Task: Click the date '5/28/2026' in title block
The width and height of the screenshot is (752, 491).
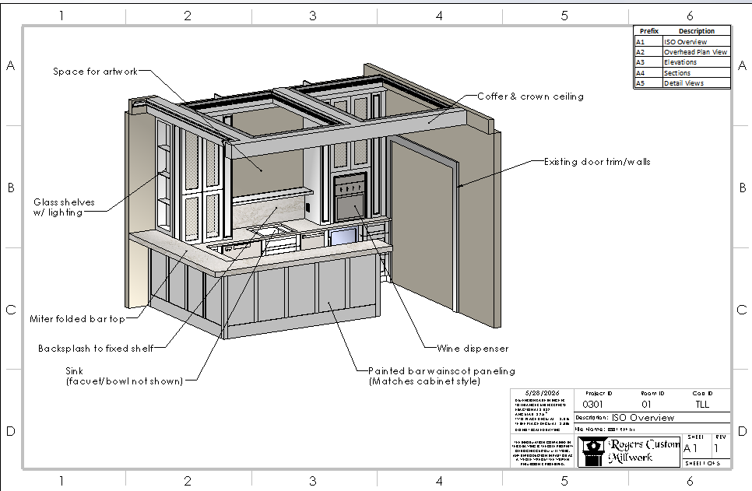Action: 542,393
